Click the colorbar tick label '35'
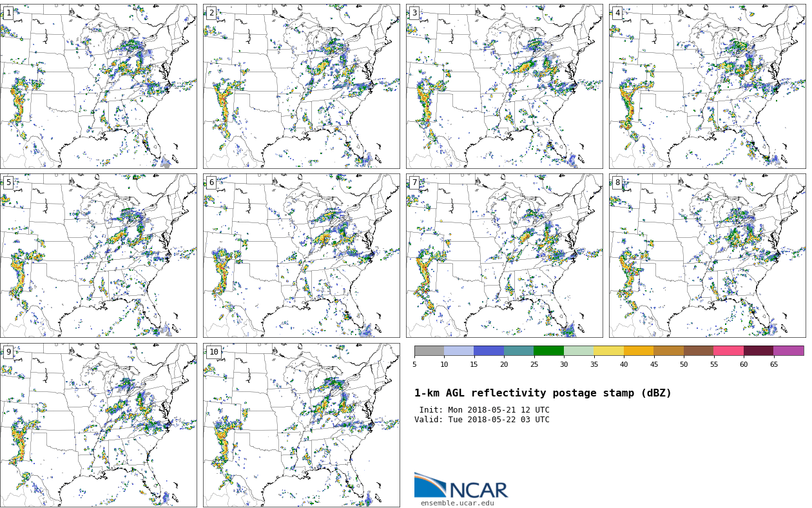812x508 pixels. (x=594, y=364)
